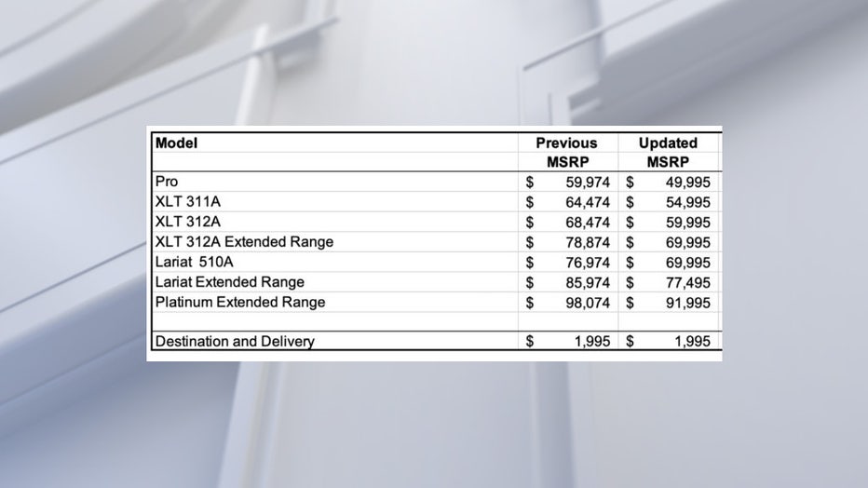
Task: Click the Platinum previous price 98,074
Action: point(588,303)
